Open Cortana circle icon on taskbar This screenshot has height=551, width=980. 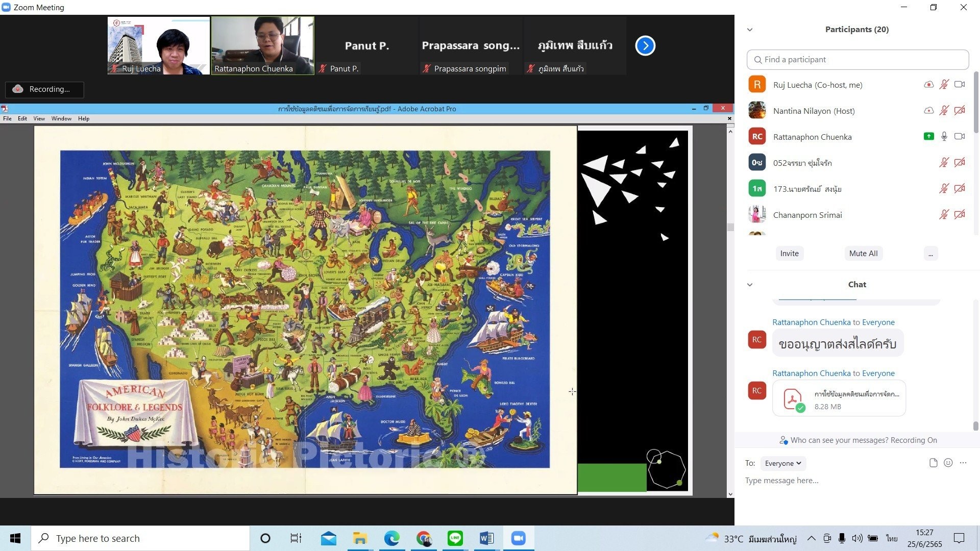tap(265, 538)
